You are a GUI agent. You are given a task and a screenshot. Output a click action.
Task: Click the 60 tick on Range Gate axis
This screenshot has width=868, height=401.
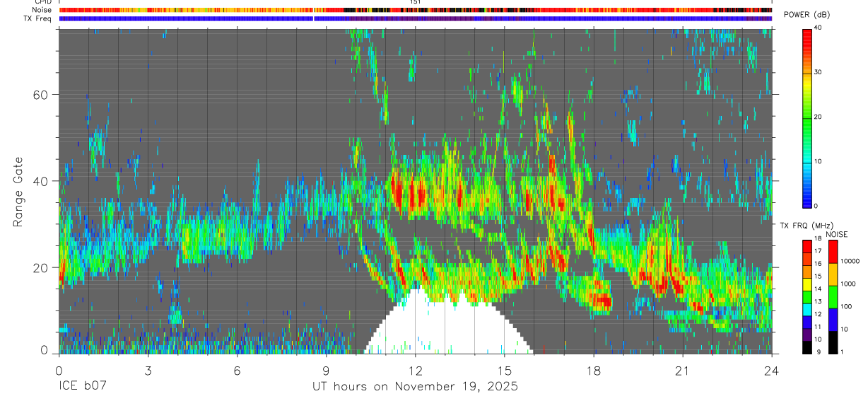pyautogui.click(x=42, y=94)
